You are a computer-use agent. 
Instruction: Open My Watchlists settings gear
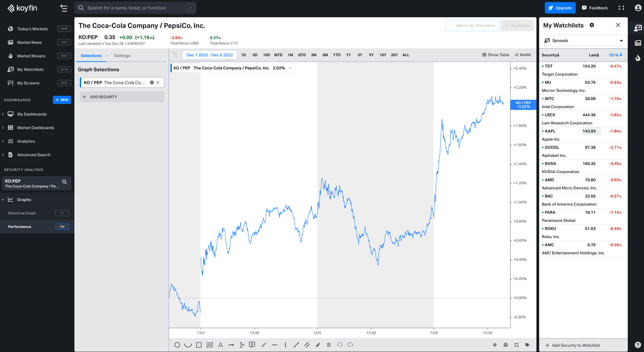tap(592, 25)
